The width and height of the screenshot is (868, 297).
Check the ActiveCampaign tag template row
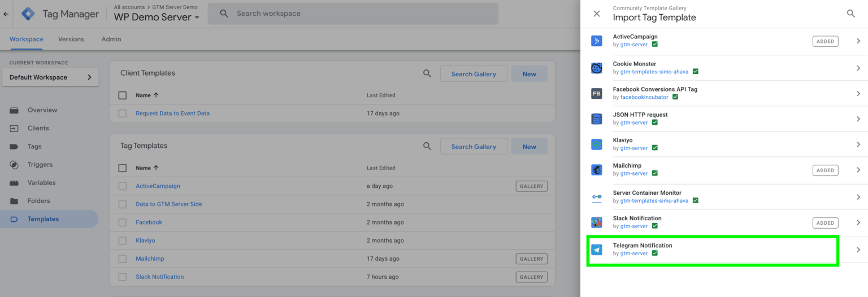(x=123, y=186)
